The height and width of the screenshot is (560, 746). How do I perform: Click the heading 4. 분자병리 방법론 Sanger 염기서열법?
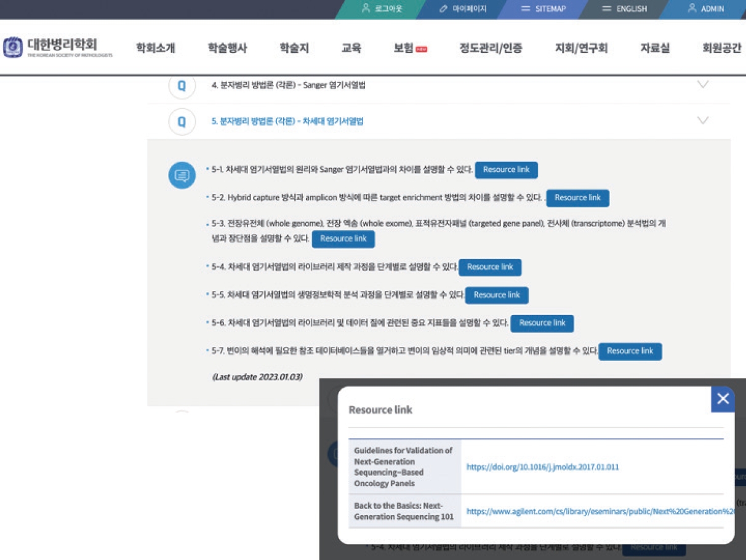(289, 86)
